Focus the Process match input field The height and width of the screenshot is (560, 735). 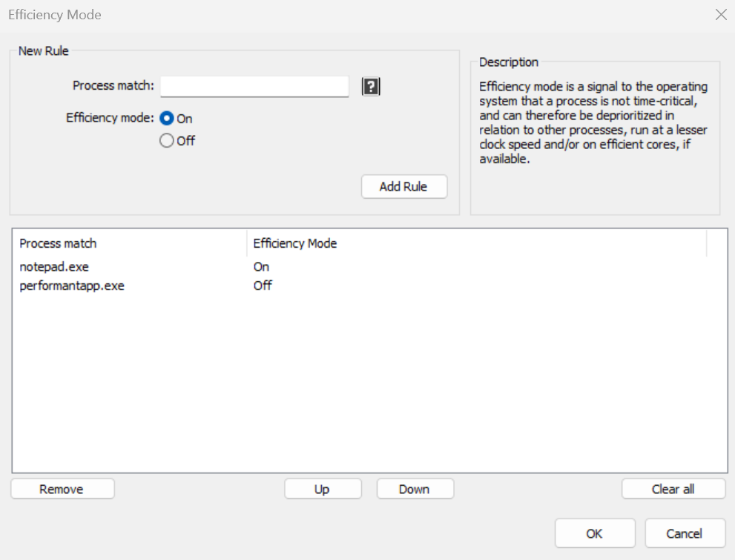point(254,86)
